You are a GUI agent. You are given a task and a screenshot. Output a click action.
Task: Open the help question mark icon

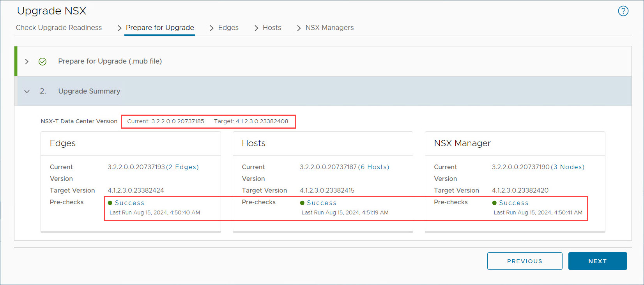(x=623, y=11)
